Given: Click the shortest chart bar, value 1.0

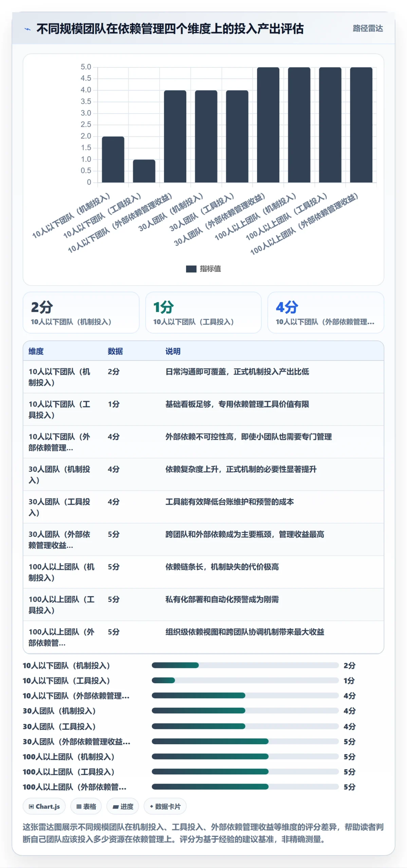Looking at the screenshot, I should pos(144,171).
